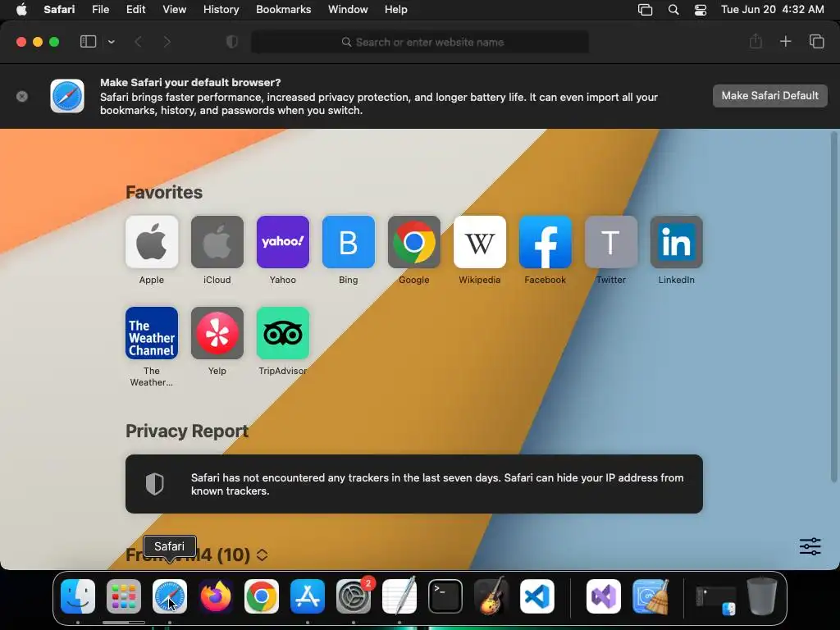Open the Safari menu in menu bar
840x630 pixels.
tap(59, 10)
